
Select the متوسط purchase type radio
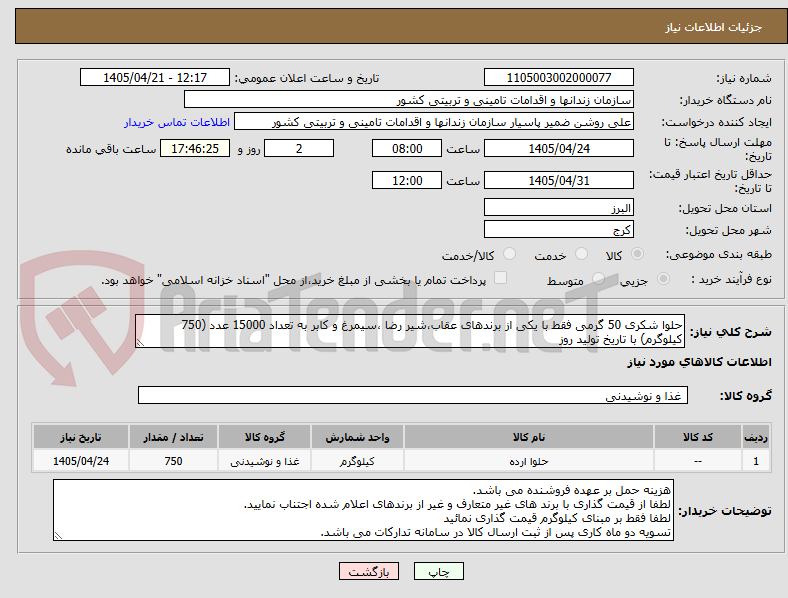pyautogui.click(x=598, y=278)
